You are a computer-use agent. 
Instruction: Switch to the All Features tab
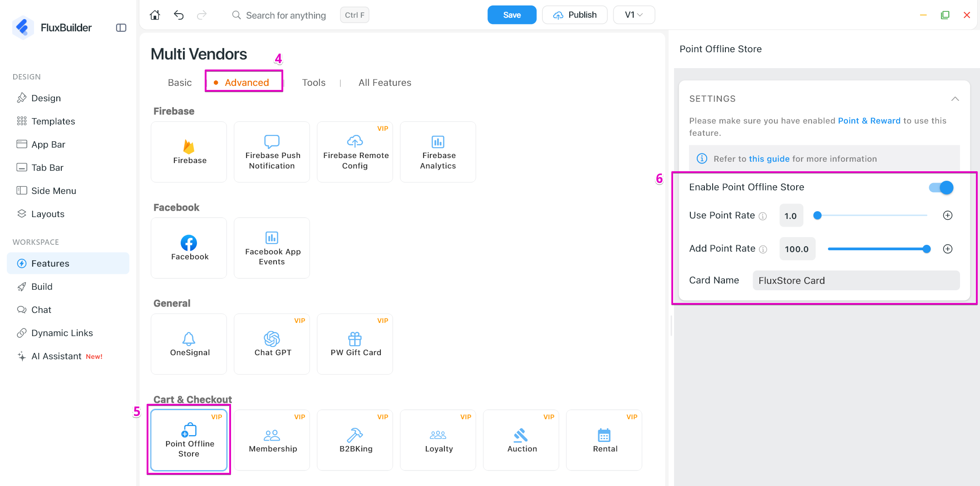(x=385, y=83)
